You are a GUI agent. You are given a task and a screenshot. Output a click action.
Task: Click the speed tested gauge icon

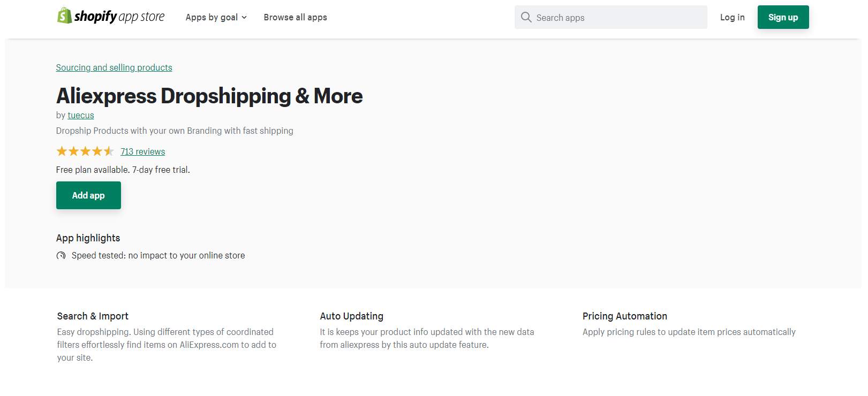(x=61, y=256)
